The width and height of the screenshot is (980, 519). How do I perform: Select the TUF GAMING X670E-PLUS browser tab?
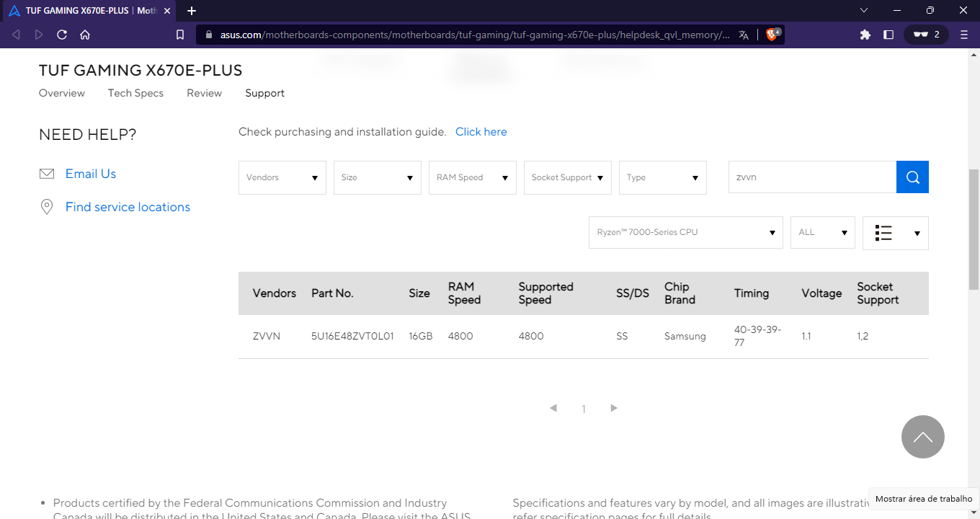(90, 11)
